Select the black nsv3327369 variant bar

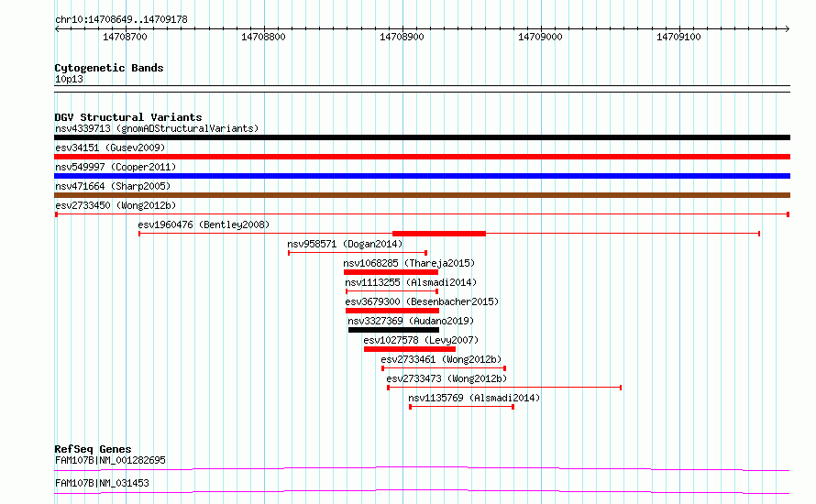click(x=394, y=330)
